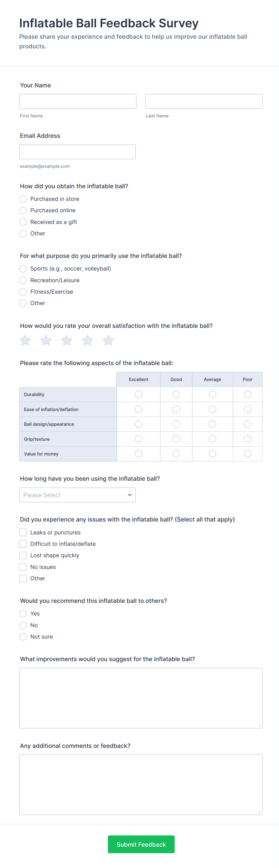Click the Last Name input

tap(204, 101)
